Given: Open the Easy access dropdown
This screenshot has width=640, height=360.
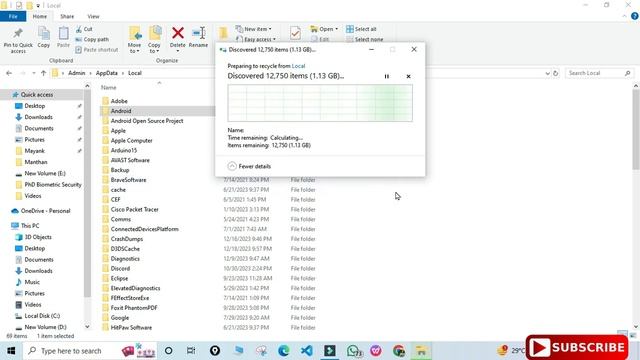Looking at the screenshot, I should [x=256, y=39].
